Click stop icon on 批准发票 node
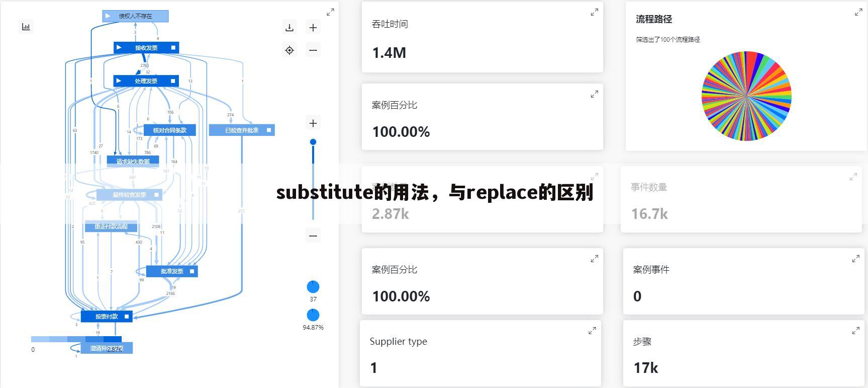The width and height of the screenshot is (868, 388). (x=192, y=271)
